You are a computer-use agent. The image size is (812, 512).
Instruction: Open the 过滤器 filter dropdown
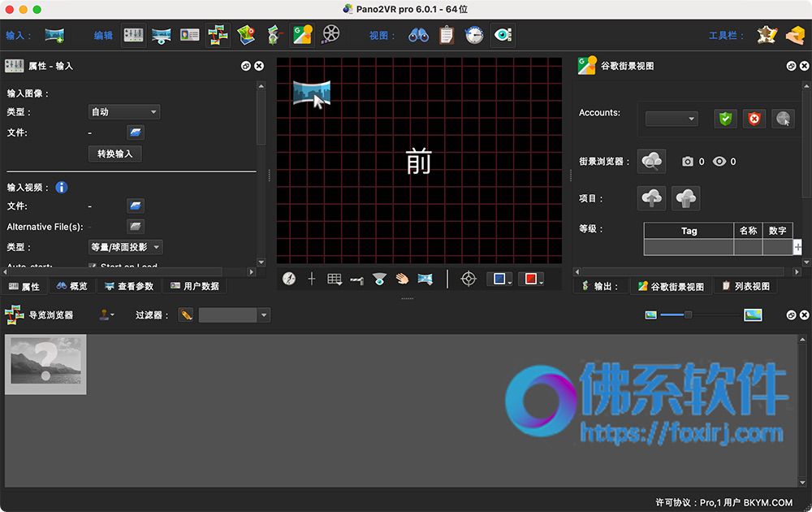(234, 315)
